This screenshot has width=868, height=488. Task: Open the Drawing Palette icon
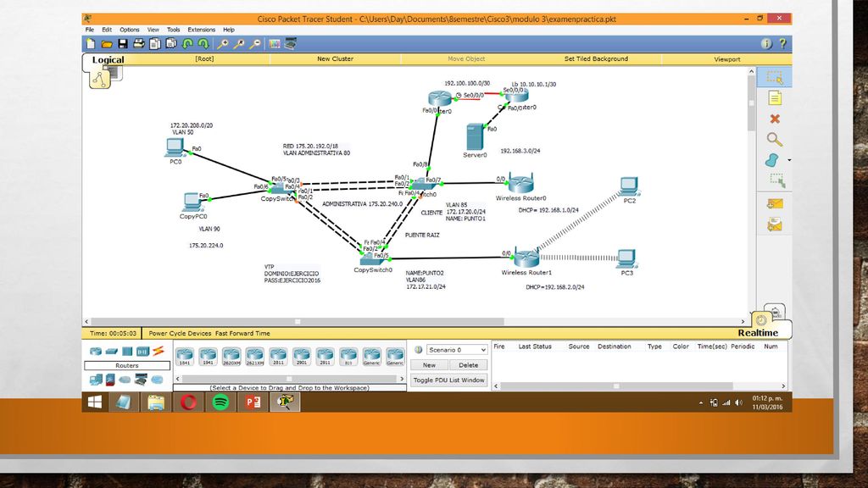pyautogui.click(x=275, y=44)
